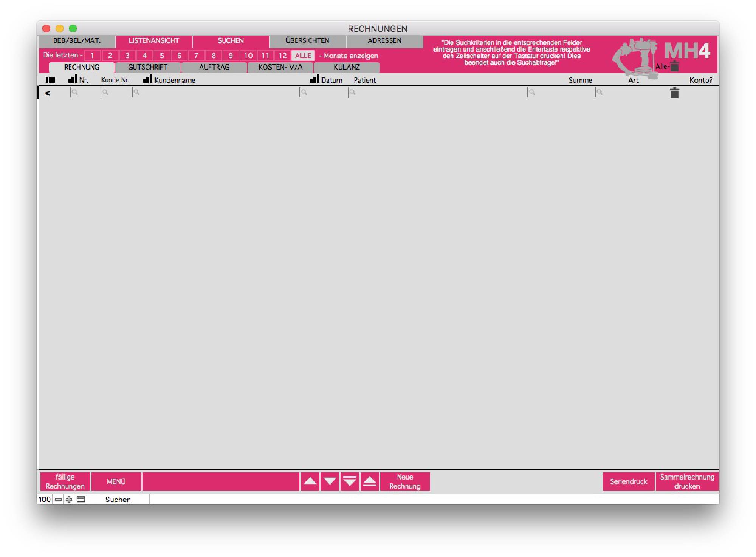
Task: Click Neue Rechnung button
Action: click(405, 481)
